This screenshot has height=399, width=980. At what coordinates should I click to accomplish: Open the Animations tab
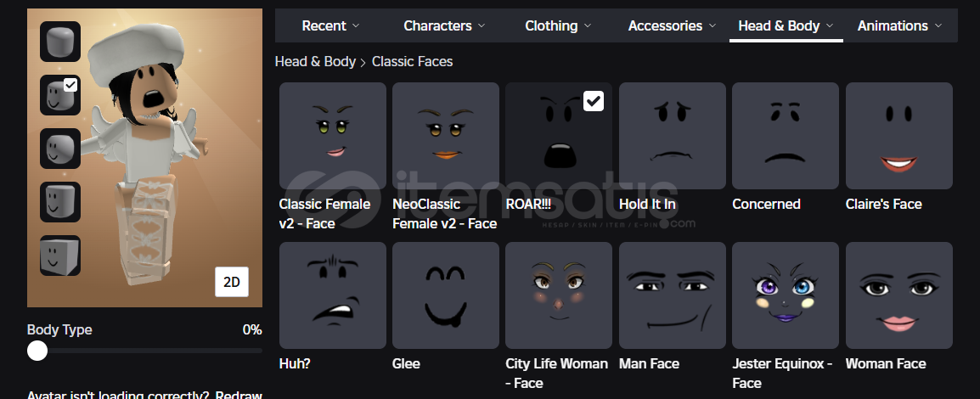pyautogui.click(x=899, y=25)
